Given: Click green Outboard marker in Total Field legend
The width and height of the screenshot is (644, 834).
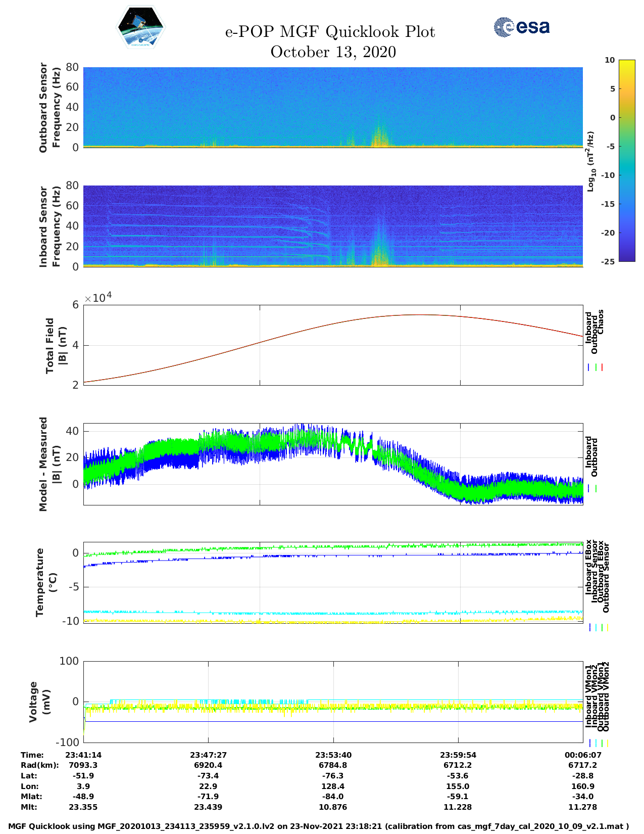Looking at the screenshot, I should [596, 367].
